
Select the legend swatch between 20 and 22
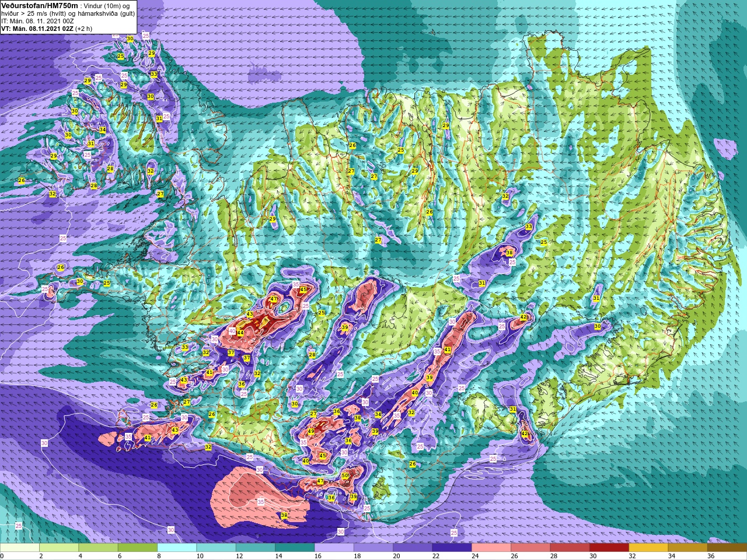(x=413, y=548)
